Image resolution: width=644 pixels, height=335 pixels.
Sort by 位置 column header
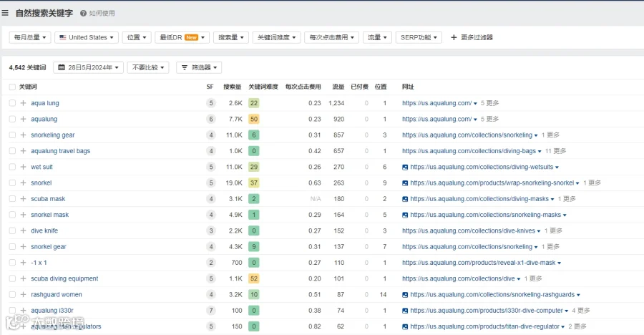point(381,87)
